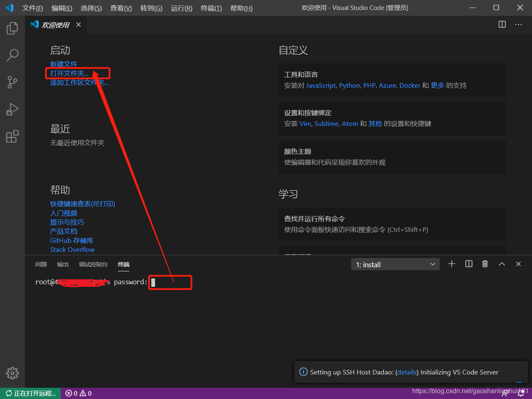Select the 终端 panel tab

pyautogui.click(x=123, y=264)
